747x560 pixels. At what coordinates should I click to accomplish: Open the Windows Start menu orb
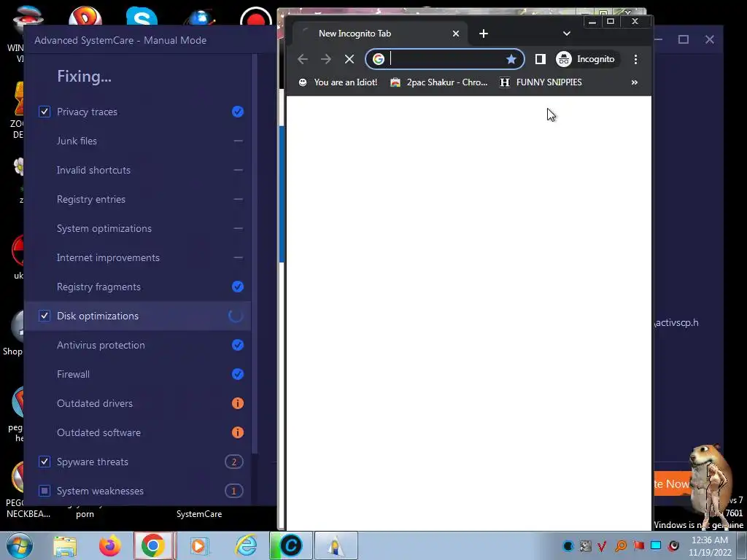click(x=20, y=545)
